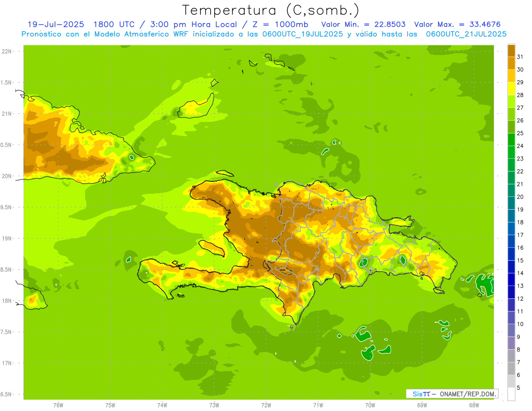This screenshot has height=411, width=532.
Task: Click the purple legend swatch between 8 and 9
Action: [x=511, y=343]
